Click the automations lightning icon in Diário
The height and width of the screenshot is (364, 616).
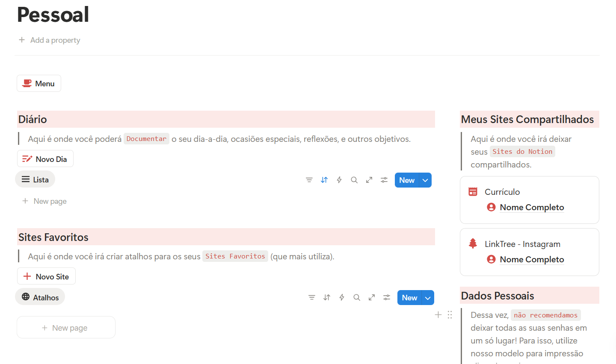339,180
